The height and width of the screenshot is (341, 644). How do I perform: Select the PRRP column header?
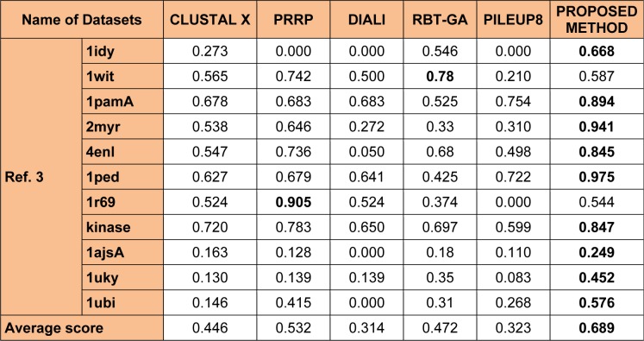pos(293,20)
